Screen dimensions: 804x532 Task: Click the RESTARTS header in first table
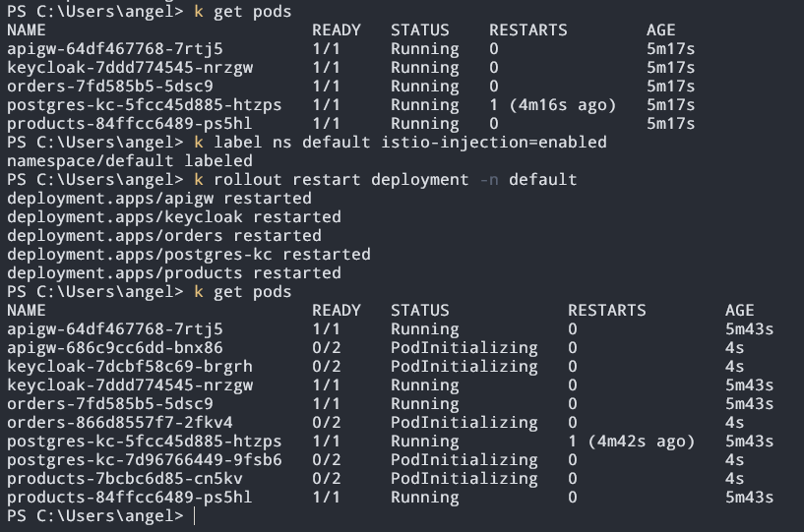coord(528,30)
